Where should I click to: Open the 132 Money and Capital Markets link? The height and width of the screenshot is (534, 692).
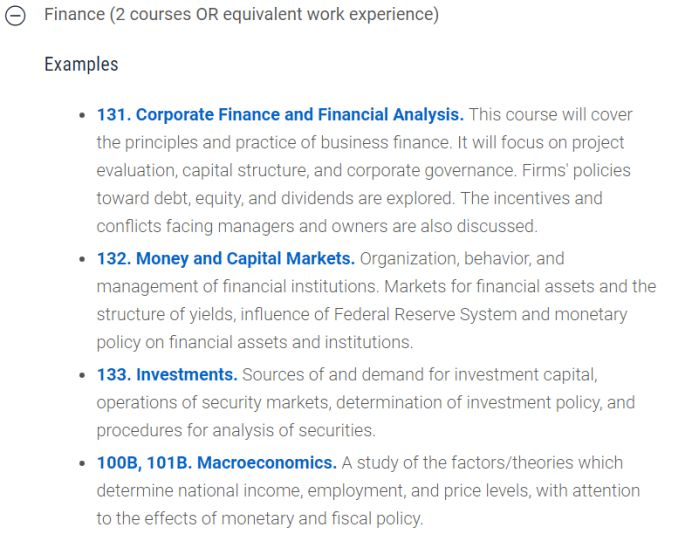pyautogui.click(x=226, y=259)
